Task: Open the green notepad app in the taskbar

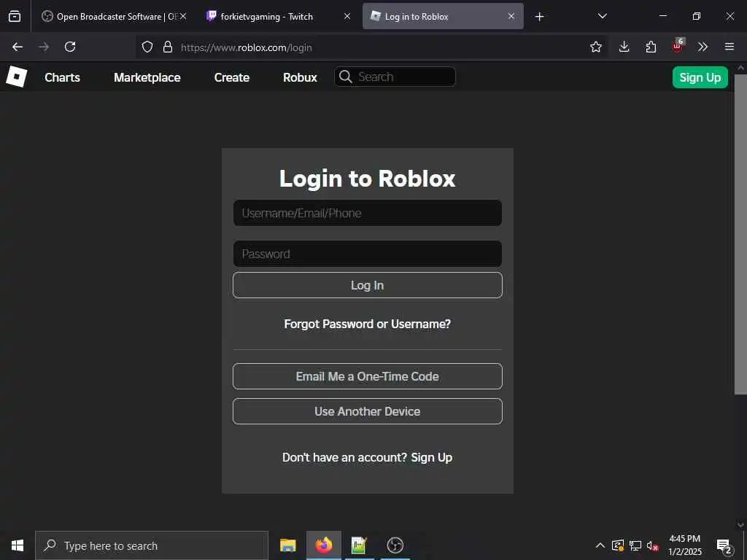Action: pyautogui.click(x=359, y=545)
